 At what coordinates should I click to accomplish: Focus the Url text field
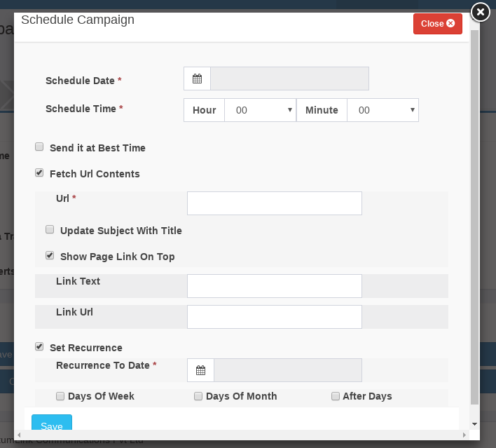tap(274, 203)
